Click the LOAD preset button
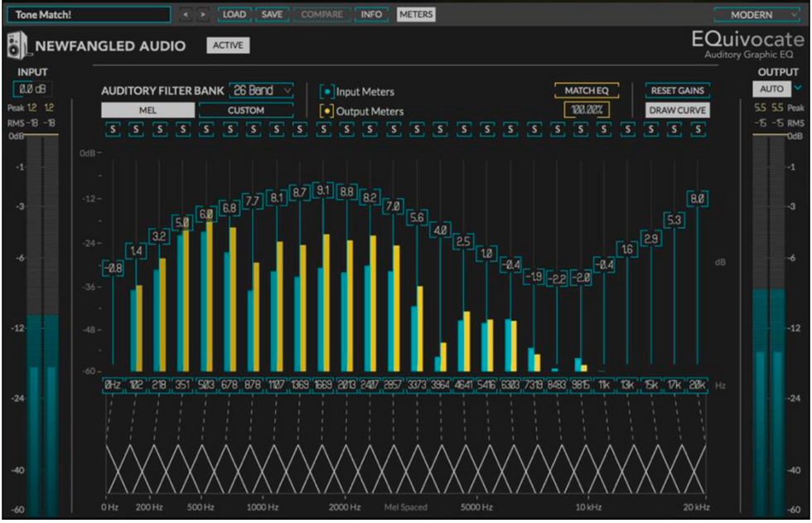The image size is (812, 523). tap(234, 14)
